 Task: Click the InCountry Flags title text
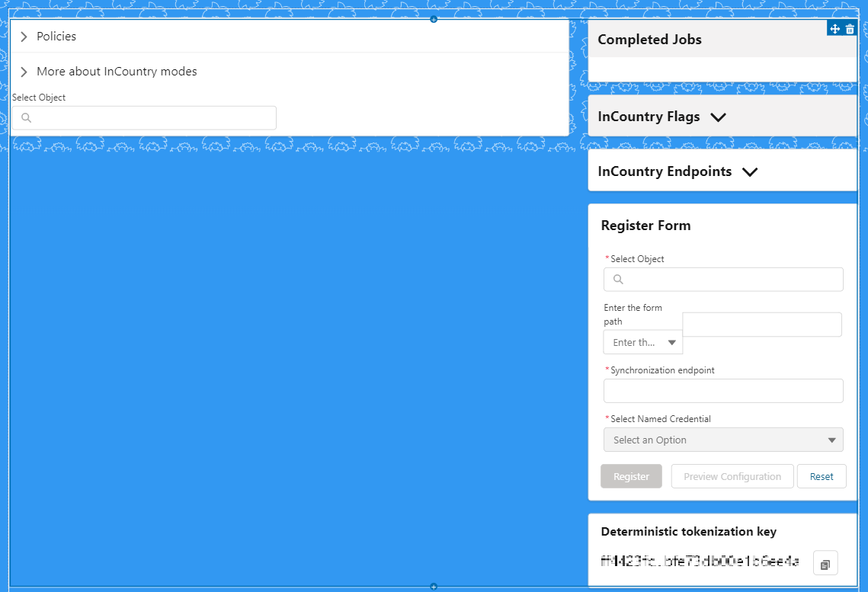point(649,117)
